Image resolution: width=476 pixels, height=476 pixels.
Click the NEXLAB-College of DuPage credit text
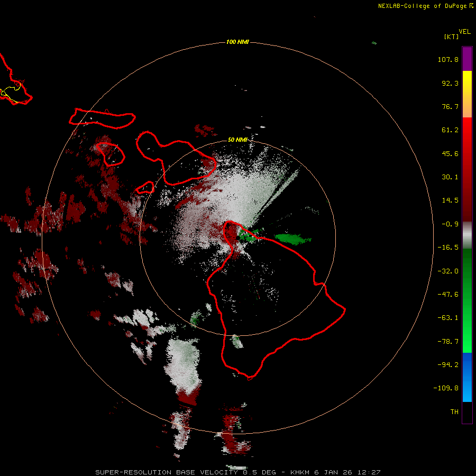click(425, 6)
